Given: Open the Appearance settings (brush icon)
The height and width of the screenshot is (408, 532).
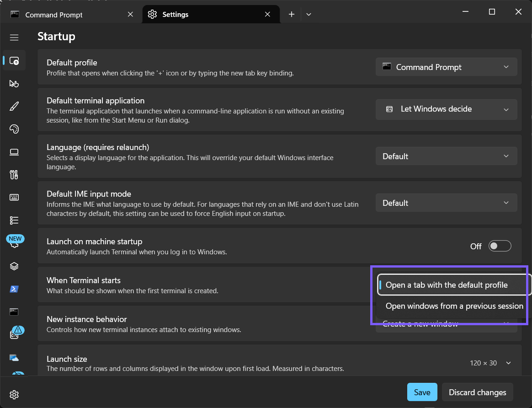Looking at the screenshot, I should tap(14, 106).
